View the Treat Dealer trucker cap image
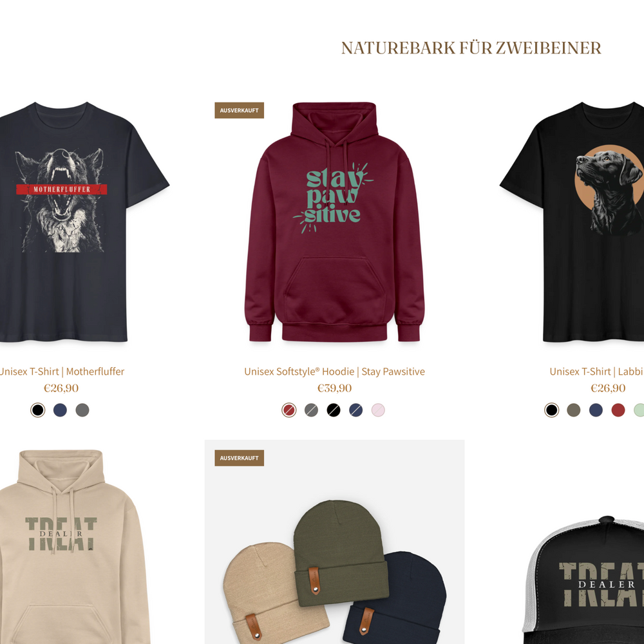 [583, 579]
